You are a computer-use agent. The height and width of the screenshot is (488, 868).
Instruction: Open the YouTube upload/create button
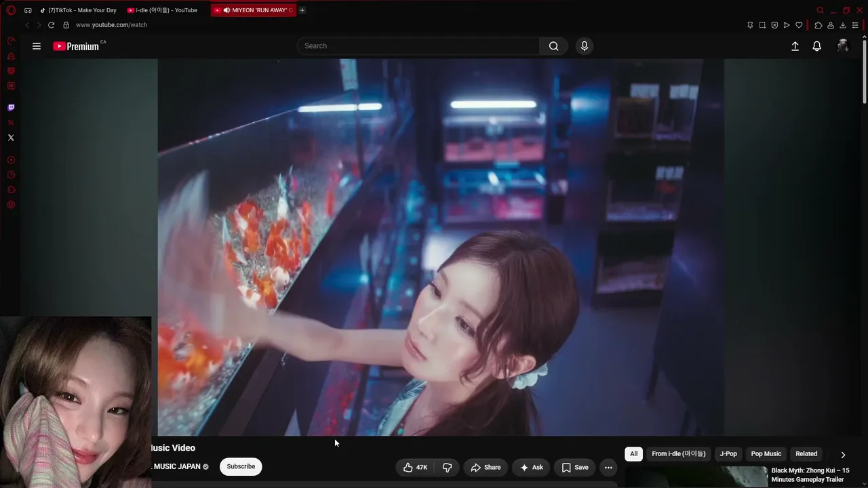[x=795, y=46]
